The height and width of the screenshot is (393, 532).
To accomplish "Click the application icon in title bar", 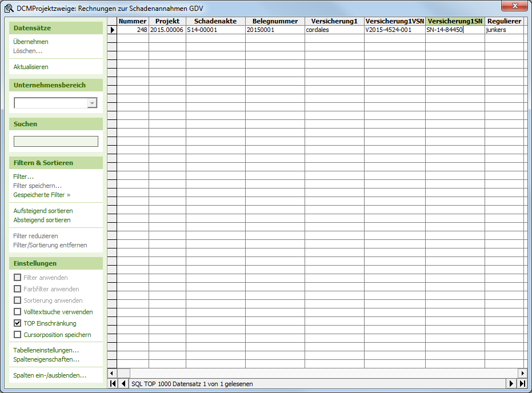I will (9, 9).
